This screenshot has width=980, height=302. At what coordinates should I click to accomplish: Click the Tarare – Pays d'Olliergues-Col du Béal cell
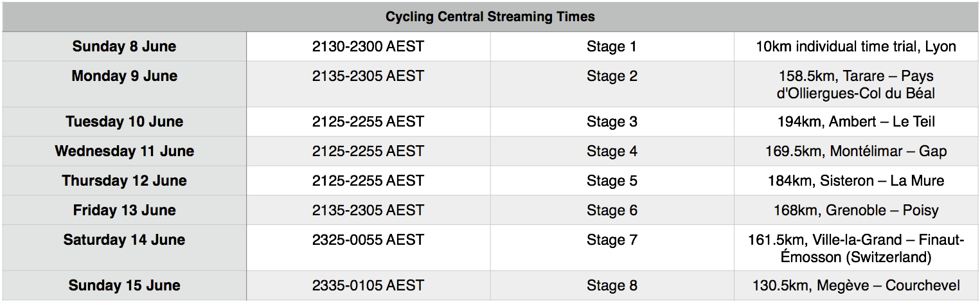pos(856,85)
